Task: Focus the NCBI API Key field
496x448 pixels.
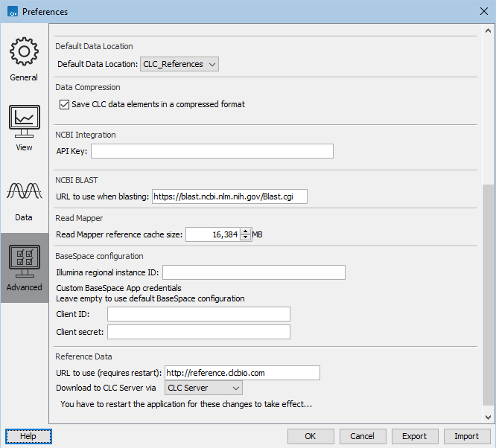Action: (212, 151)
